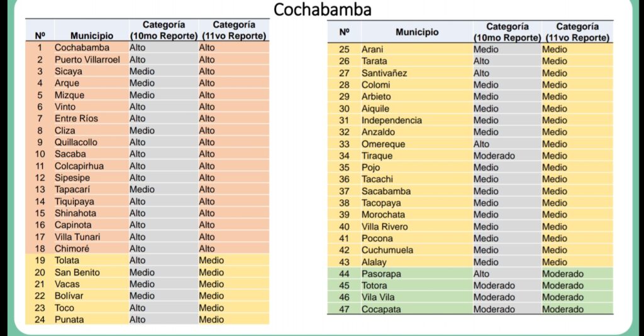Click Tiraque's Moderado 10mo category cell

pyautogui.click(x=494, y=156)
